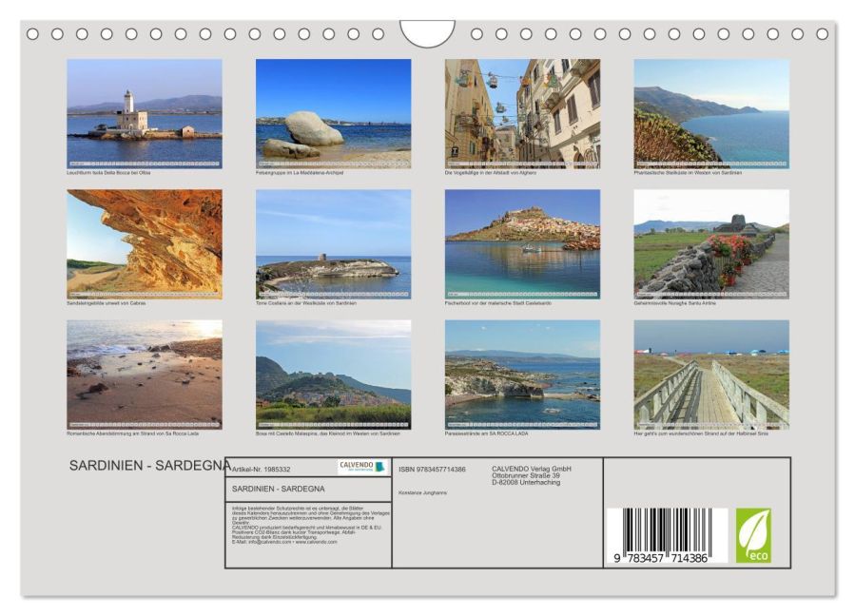Click the Ottobrunner Straße 39 address line
The height and width of the screenshot is (616, 855).
[x=526, y=476]
